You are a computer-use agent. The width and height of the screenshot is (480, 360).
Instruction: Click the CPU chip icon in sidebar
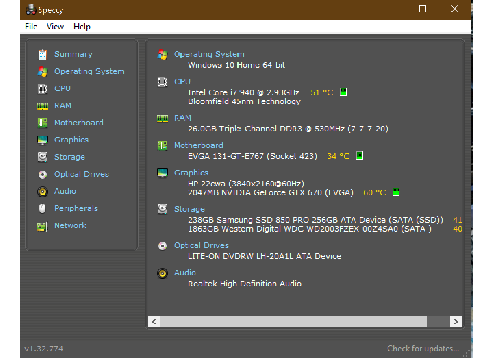(x=42, y=89)
